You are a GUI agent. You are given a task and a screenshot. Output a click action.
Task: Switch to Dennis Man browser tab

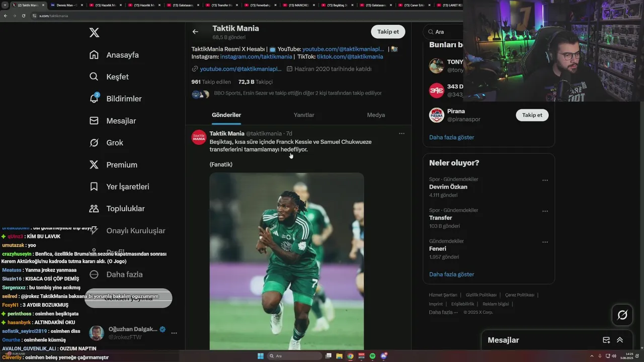[66, 5]
